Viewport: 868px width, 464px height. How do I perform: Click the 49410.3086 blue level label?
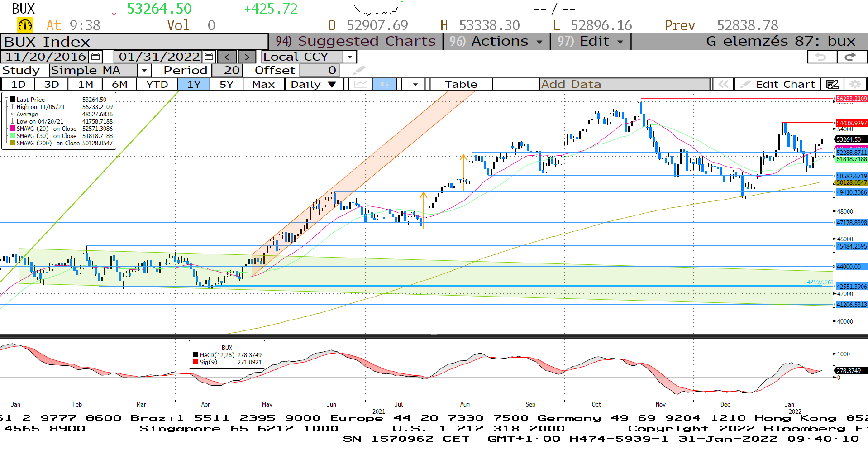pos(851,192)
